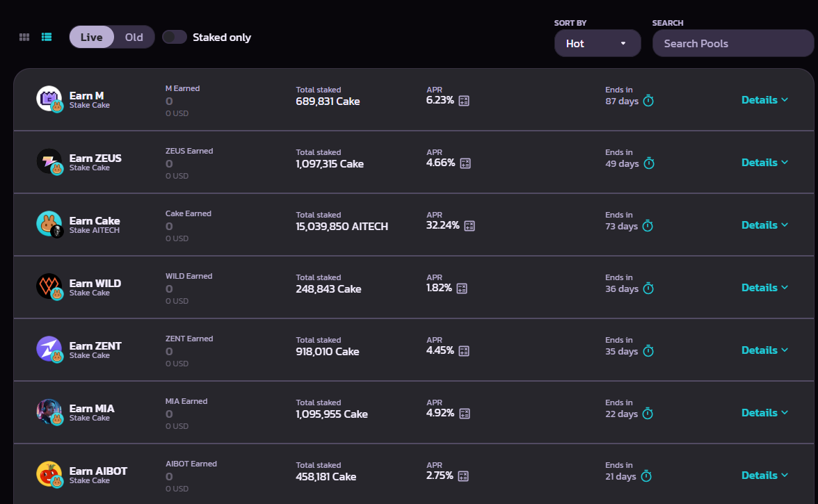Click the Earn MIA pool title
This screenshot has height=504, width=818.
point(92,408)
